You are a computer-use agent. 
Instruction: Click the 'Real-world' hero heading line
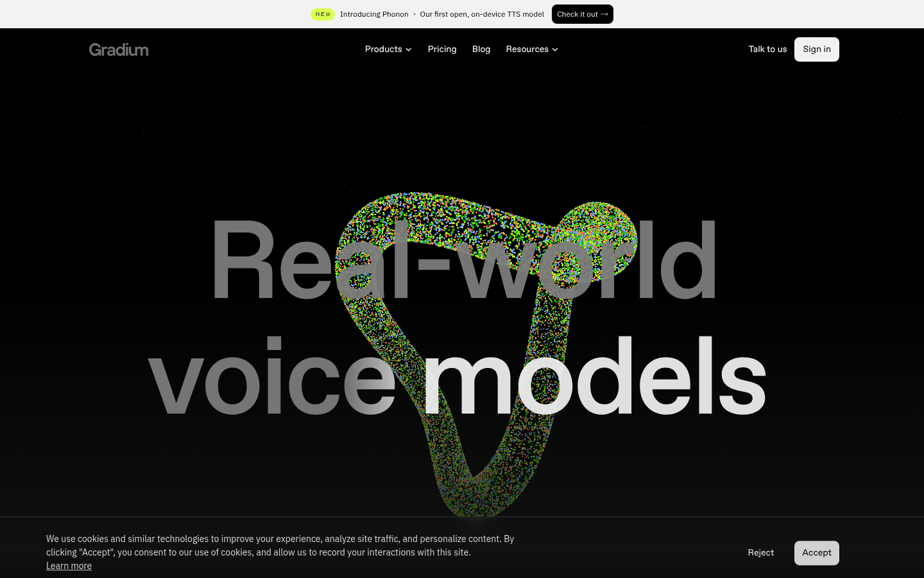tap(463, 261)
